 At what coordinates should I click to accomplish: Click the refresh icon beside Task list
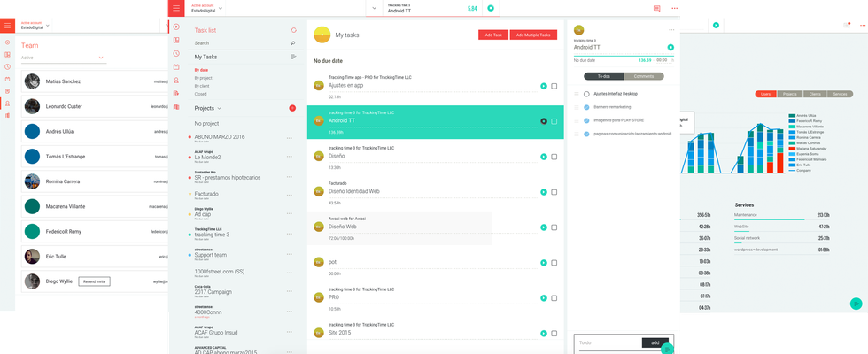(x=293, y=30)
